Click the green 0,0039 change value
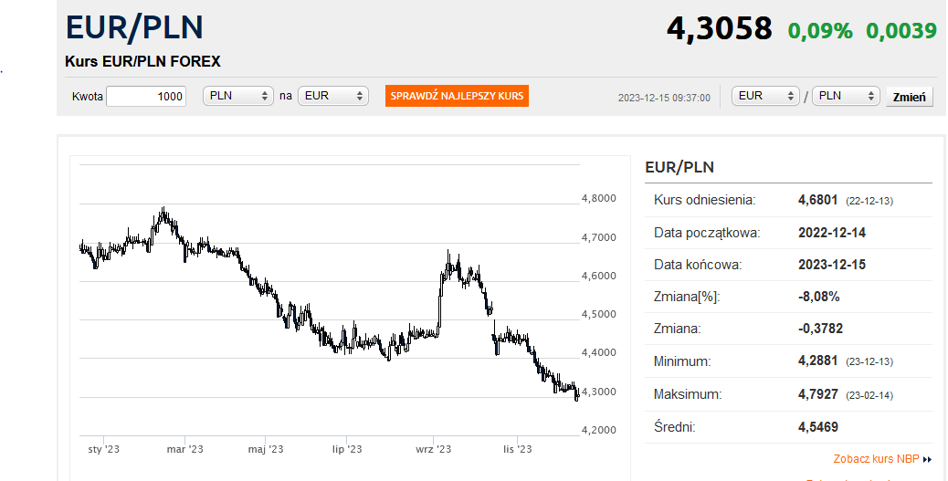 coord(901,31)
